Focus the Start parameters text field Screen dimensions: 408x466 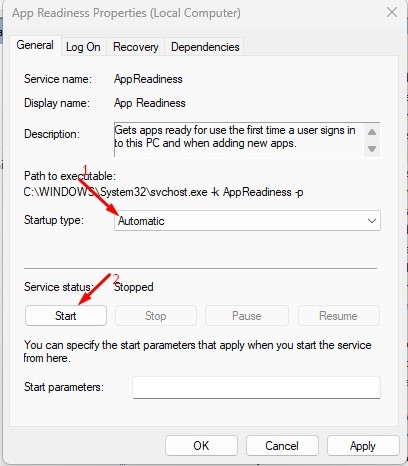pos(256,387)
